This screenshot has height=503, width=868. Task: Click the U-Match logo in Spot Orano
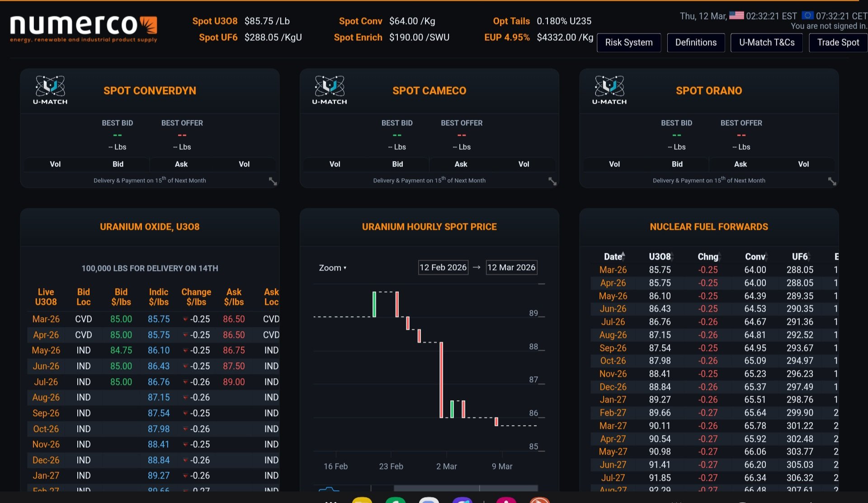point(609,90)
